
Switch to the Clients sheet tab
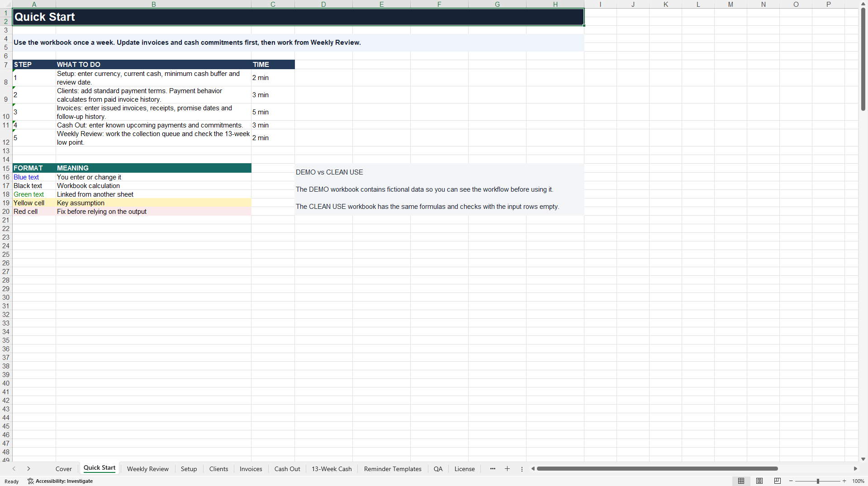pyautogui.click(x=218, y=469)
